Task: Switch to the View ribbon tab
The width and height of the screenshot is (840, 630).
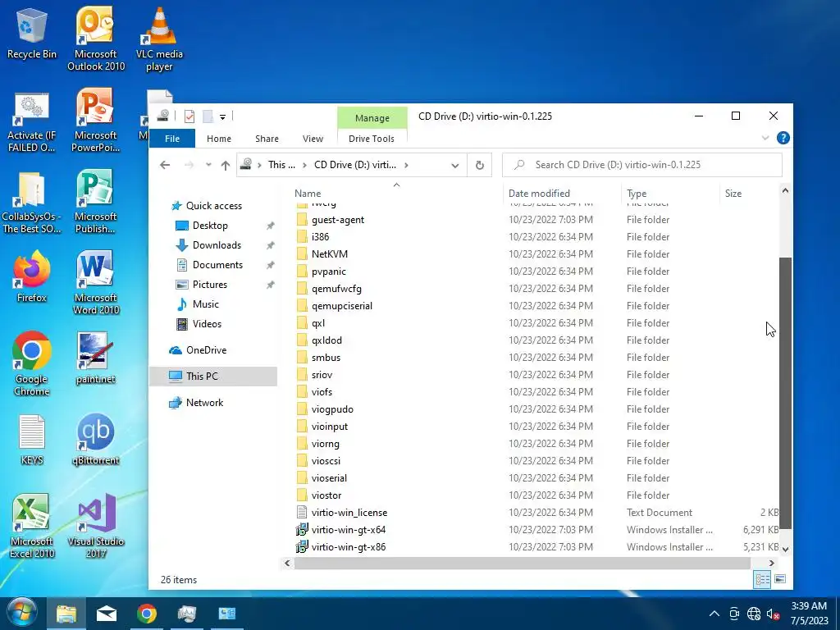Action: pos(313,139)
